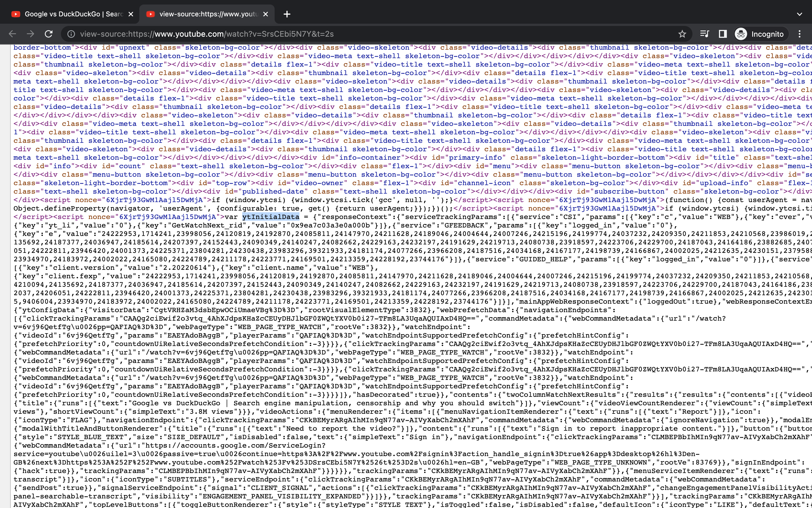Bookmark this page with star icon
This screenshot has height=508, width=812.
click(x=682, y=34)
